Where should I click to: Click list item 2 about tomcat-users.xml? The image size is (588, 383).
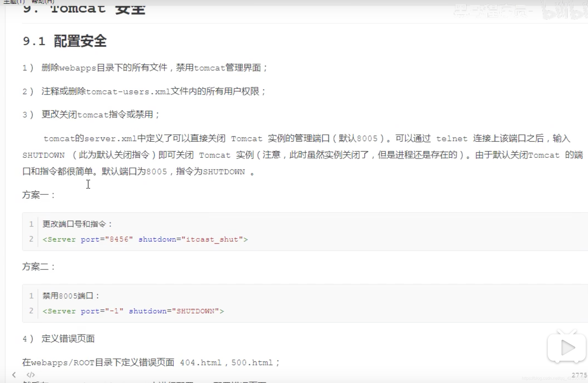(144, 91)
